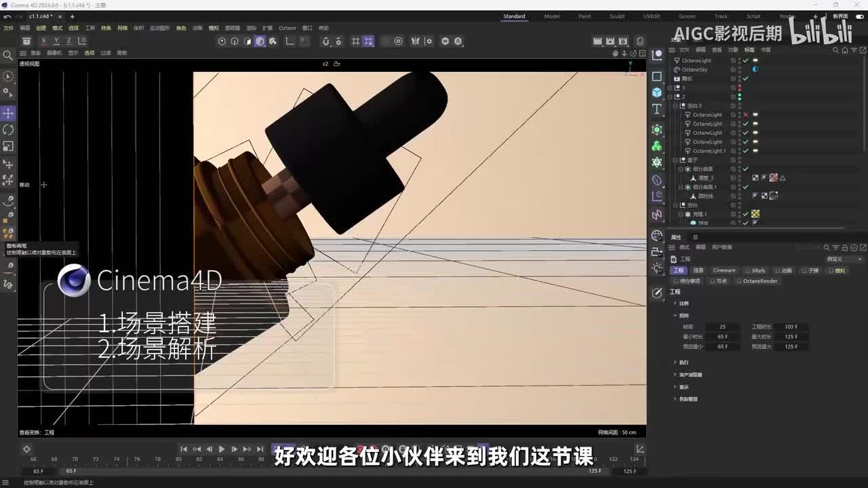Screen dimensions: 868x488
Task: Go to the end of the timeline
Action: coord(260,449)
